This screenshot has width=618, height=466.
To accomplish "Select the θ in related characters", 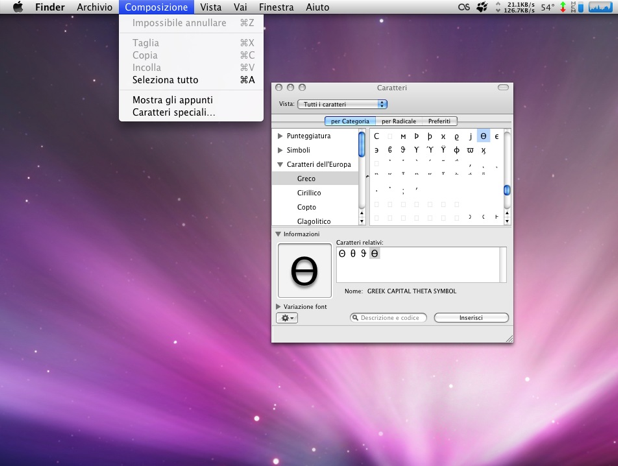I will [x=353, y=254].
